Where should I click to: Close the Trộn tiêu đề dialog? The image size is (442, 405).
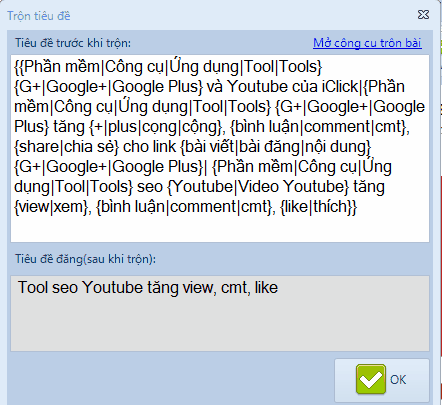pos(423,15)
